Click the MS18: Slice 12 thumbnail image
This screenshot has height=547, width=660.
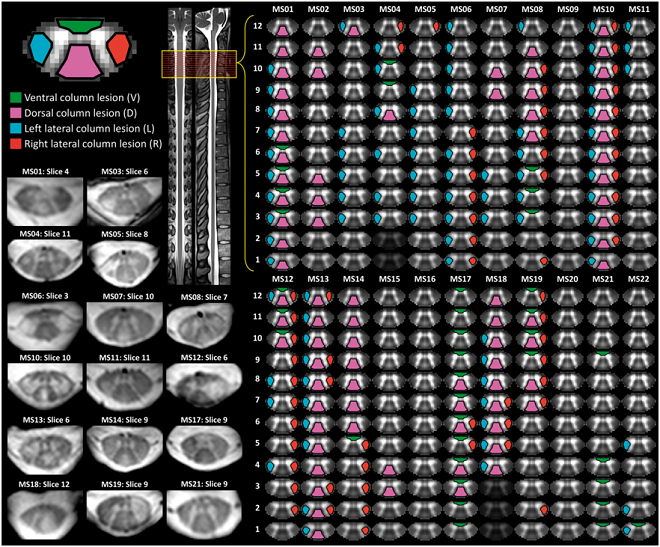pos(40,512)
